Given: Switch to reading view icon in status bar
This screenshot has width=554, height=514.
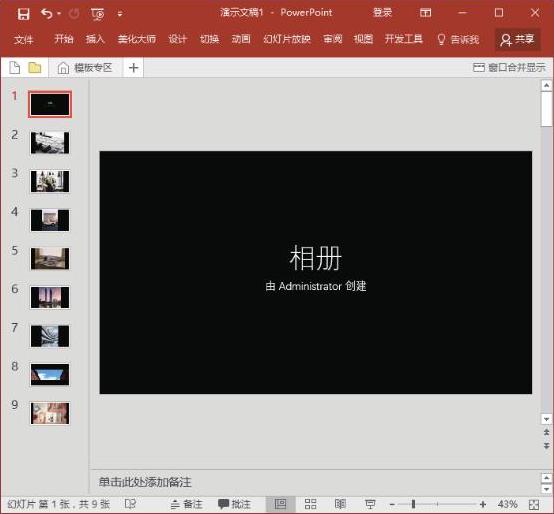Looking at the screenshot, I should point(340,504).
